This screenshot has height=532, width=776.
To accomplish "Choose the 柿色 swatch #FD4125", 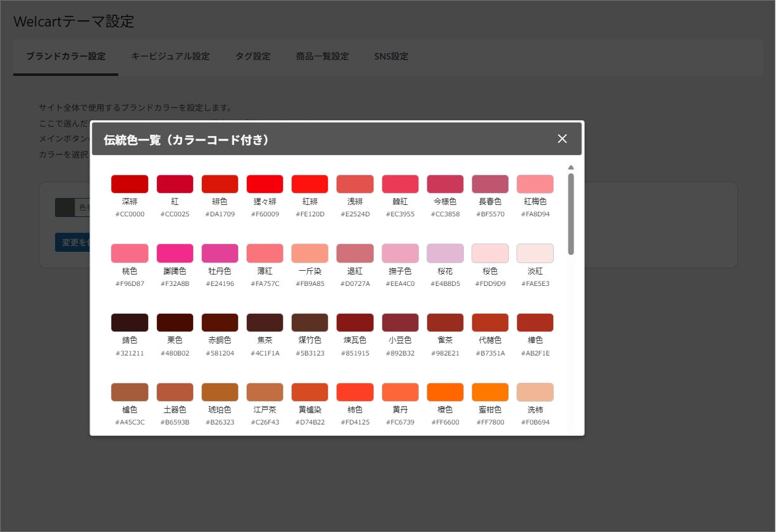I will click(354, 392).
